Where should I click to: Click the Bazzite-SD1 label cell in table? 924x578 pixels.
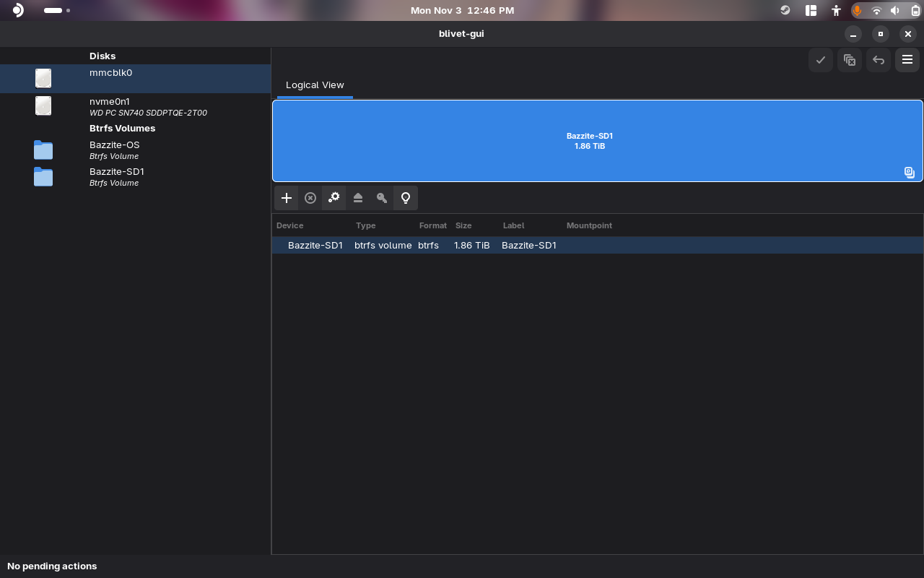coord(529,246)
